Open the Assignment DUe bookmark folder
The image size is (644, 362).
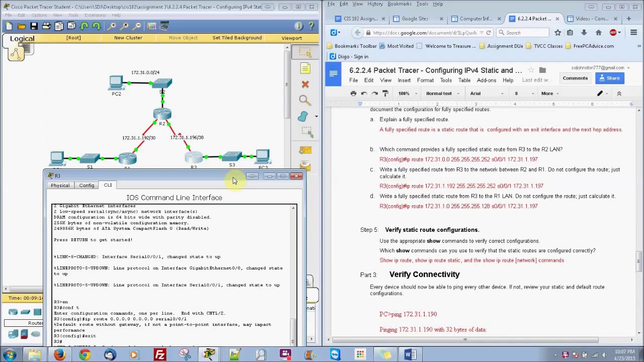(x=501, y=46)
